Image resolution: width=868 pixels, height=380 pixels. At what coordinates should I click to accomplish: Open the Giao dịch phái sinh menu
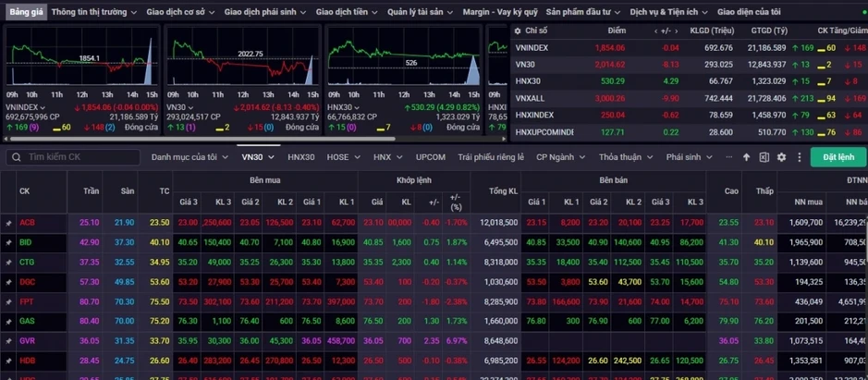pyautogui.click(x=264, y=12)
